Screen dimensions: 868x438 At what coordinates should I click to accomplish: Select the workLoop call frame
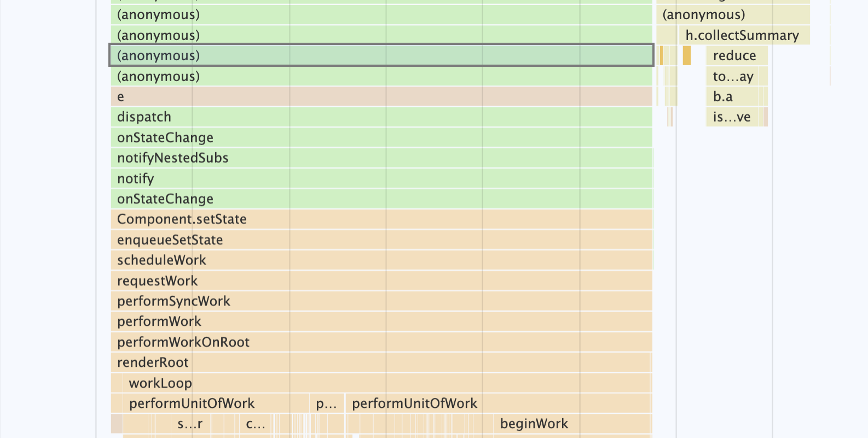tap(386, 383)
